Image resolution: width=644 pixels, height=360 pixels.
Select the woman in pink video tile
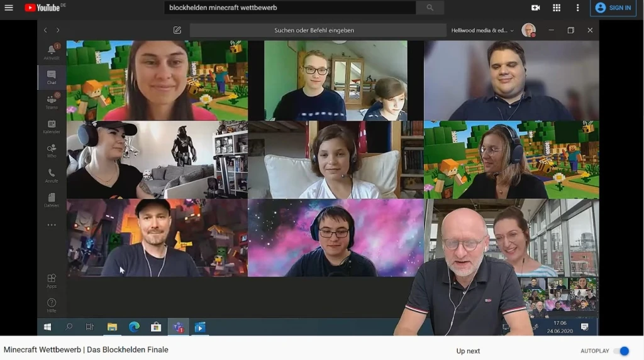pos(157,80)
